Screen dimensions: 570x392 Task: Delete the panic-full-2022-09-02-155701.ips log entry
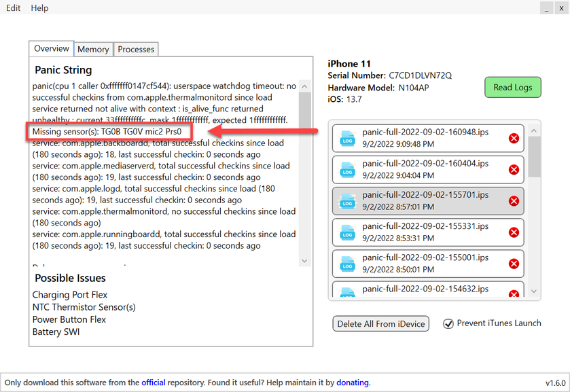[514, 200]
